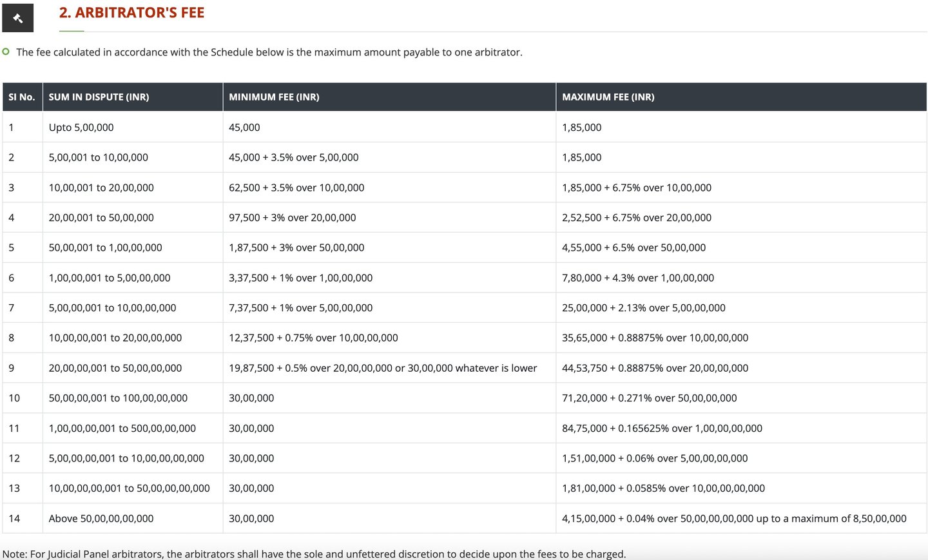Select the Judicial Panel arbitrators note

coord(314,554)
